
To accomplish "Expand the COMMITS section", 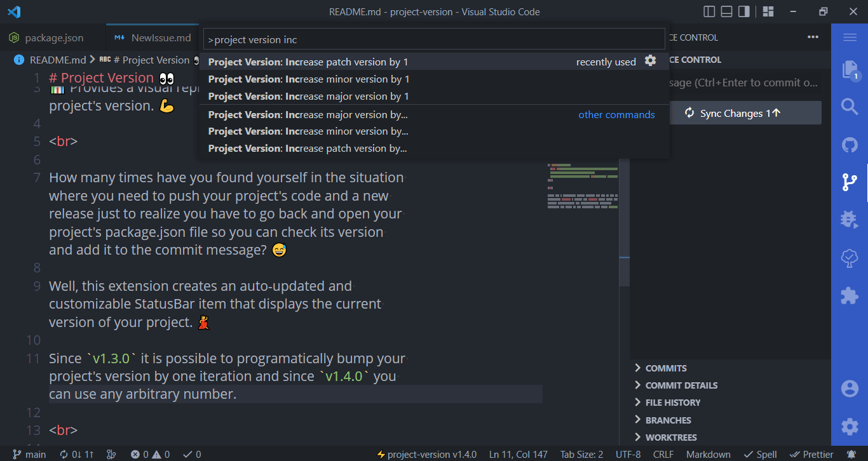I will pyautogui.click(x=730, y=368).
